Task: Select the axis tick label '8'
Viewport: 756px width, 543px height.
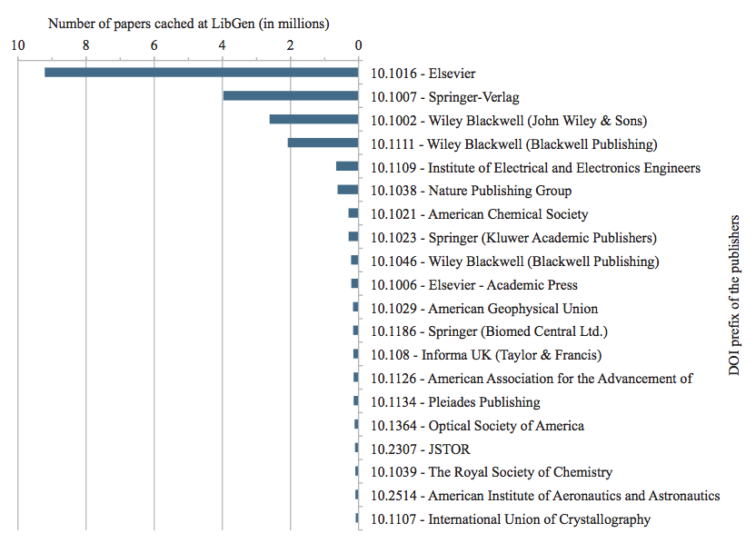Action: (85, 45)
